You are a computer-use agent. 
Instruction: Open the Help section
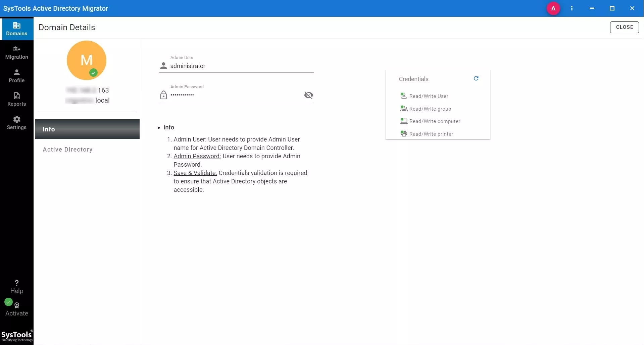pyautogui.click(x=17, y=287)
